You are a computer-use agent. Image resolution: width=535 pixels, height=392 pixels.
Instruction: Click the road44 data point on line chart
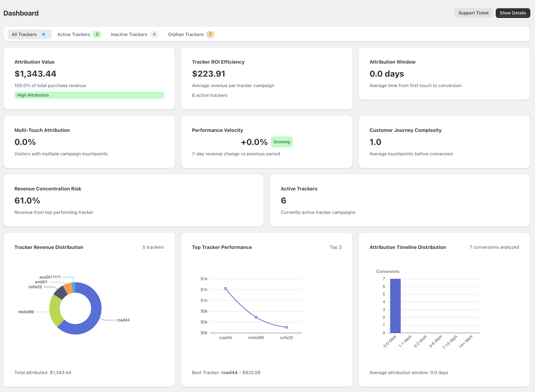225,288
